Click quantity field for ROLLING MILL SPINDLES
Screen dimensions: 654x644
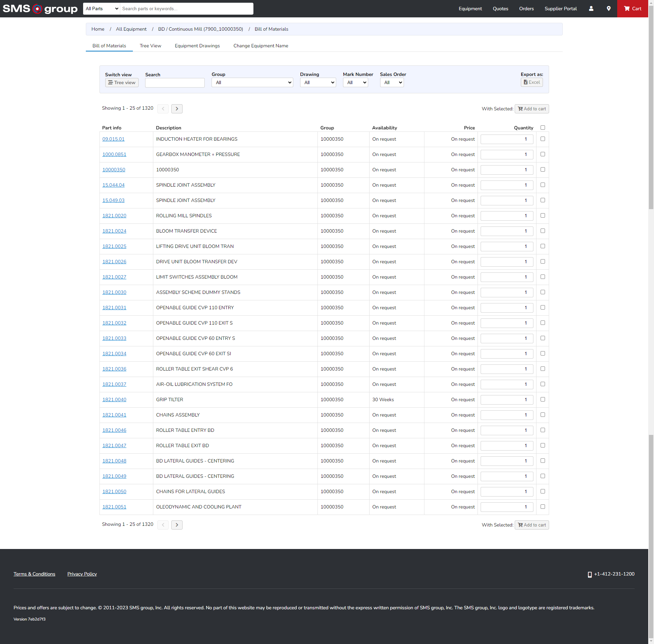507,216
